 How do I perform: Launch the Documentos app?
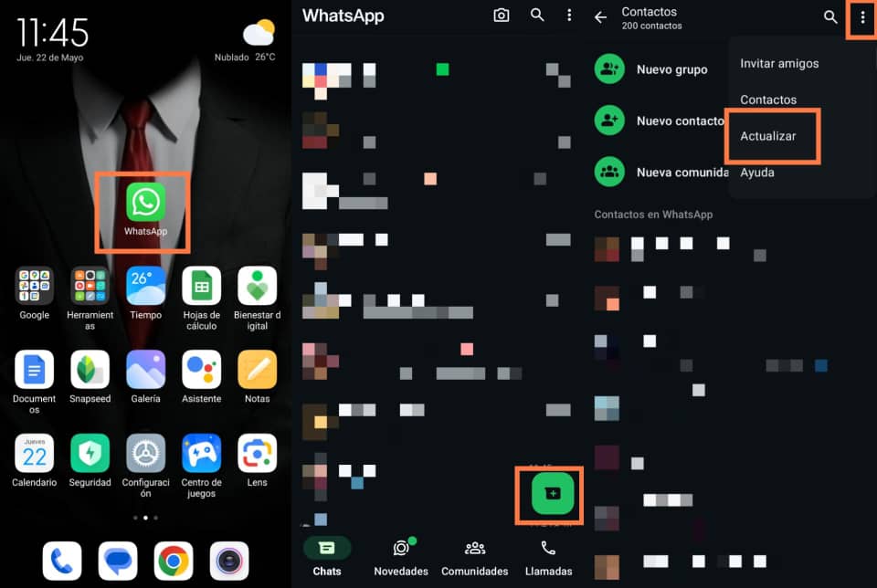click(34, 370)
